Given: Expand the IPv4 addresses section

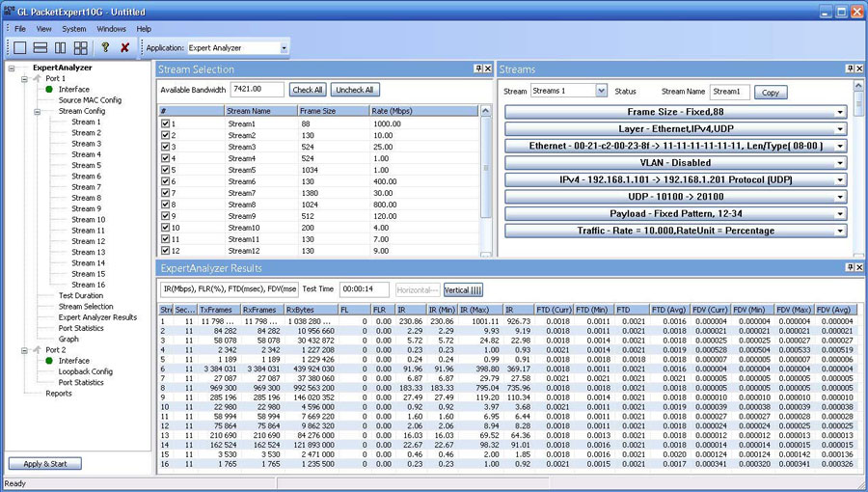Looking at the screenshot, I should (x=676, y=179).
